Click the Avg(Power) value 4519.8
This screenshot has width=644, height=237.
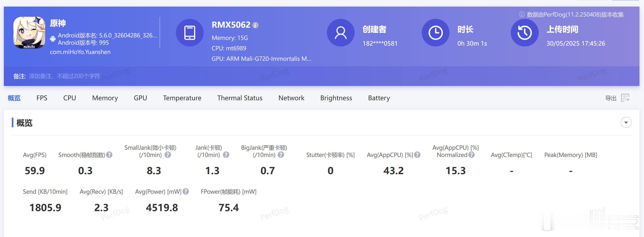click(162, 208)
